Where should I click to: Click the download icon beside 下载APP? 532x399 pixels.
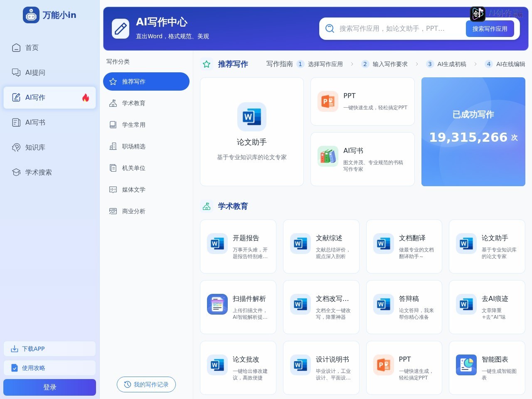pos(15,349)
